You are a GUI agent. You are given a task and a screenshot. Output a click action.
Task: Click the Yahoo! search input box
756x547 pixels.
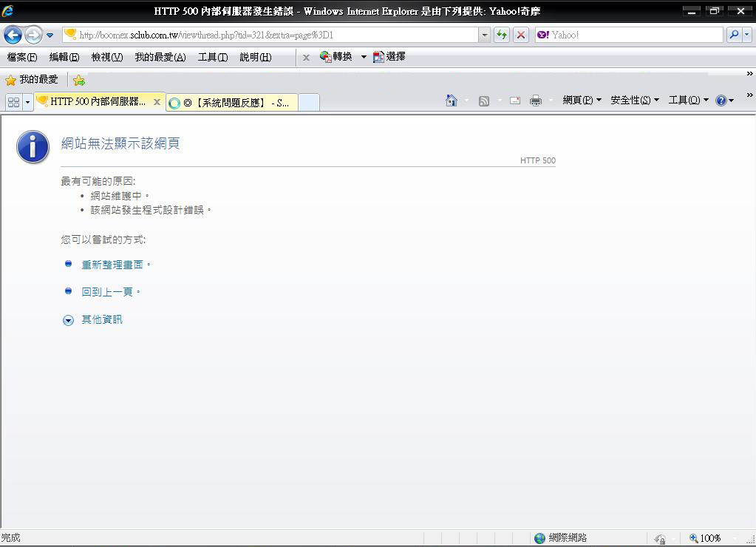tap(636, 35)
